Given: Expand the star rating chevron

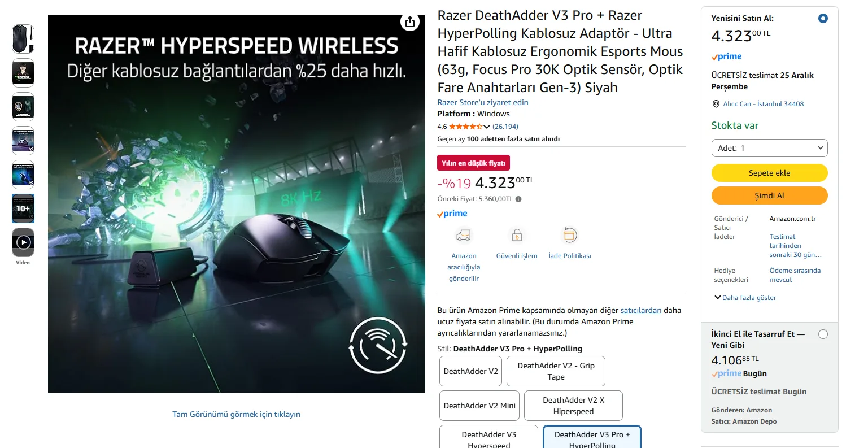Looking at the screenshot, I should point(487,127).
